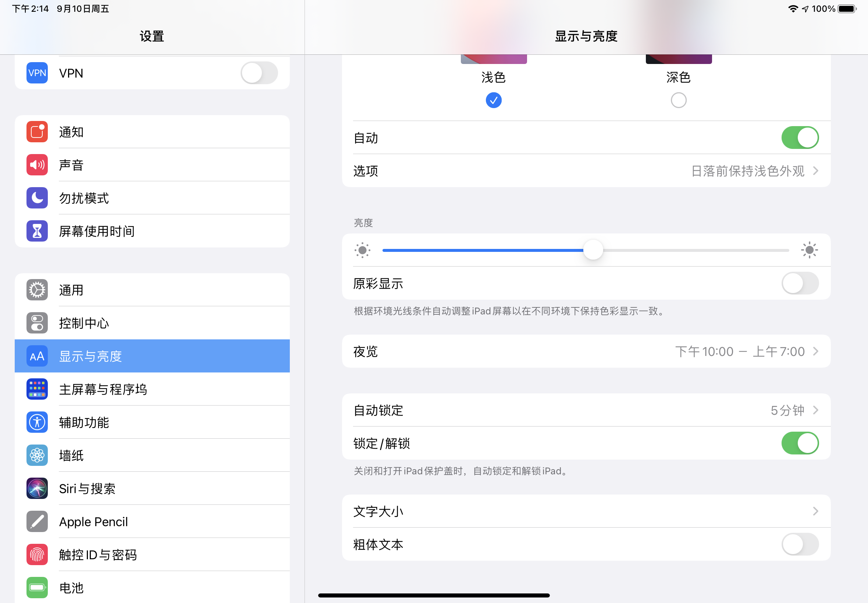Tap the Touch ID fingerprint icon
Viewport: 868px width, 603px height.
[x=37, y=554]
